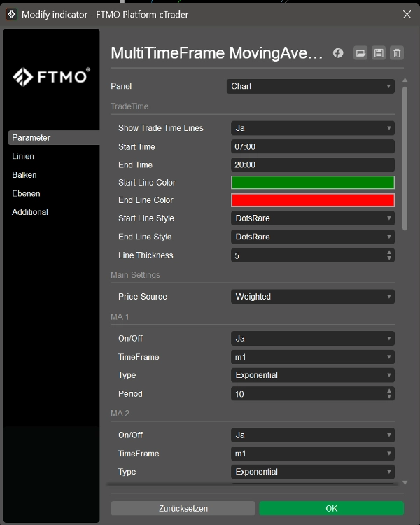Image resolution: width=420 pixels, height=525 pixels.
Task: Close the Modify indicator dialog
Action: [x=407, y=15]
